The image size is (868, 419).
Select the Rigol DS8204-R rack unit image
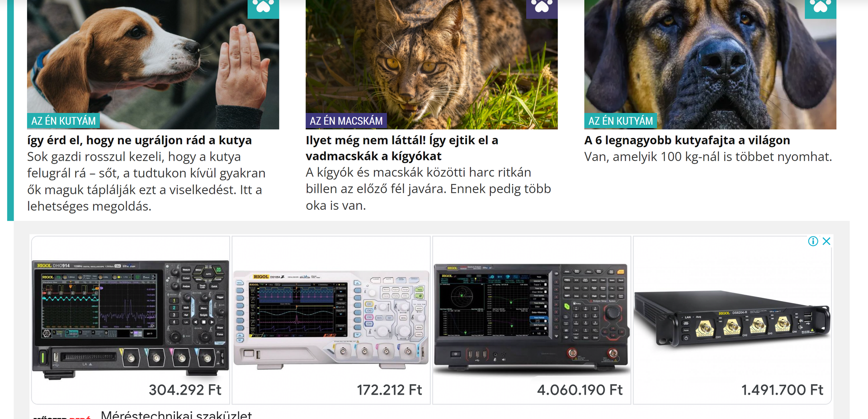[732, 320]
